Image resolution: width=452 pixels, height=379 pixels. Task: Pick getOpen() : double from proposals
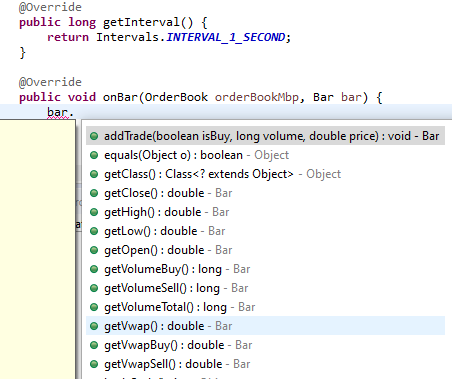coord(265,250)
